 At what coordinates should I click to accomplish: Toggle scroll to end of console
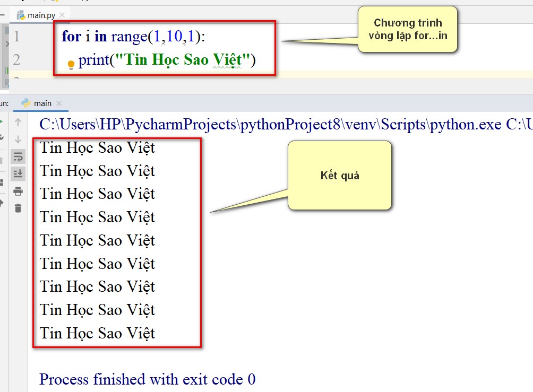18,173
